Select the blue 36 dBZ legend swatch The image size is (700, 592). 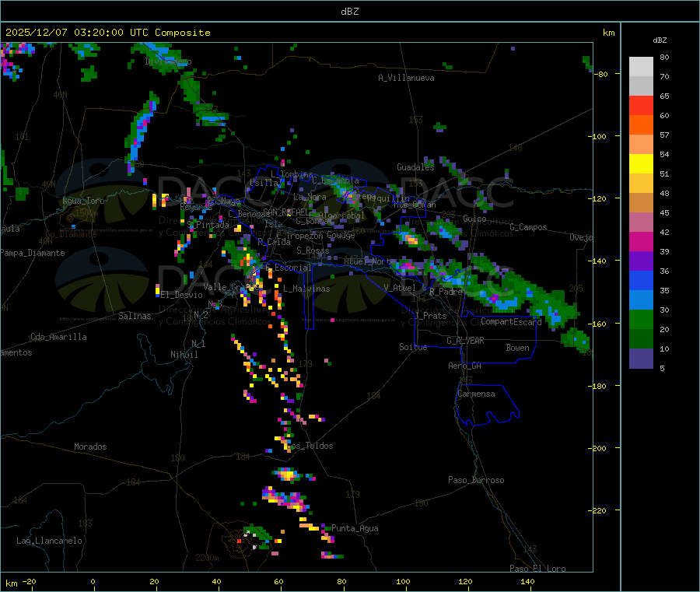(641, 280)
